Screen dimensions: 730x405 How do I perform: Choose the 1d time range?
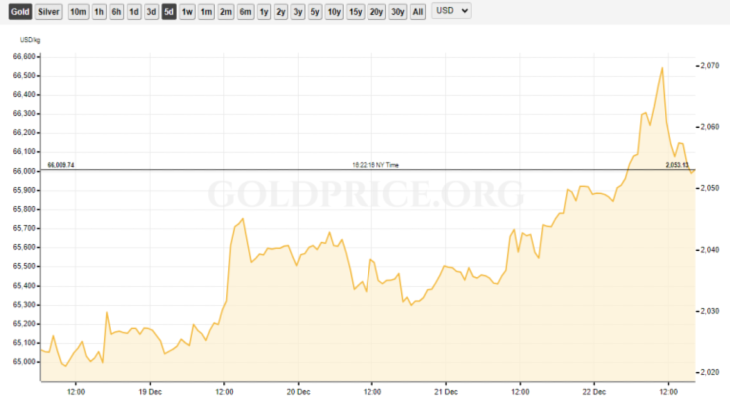point(134,12)
